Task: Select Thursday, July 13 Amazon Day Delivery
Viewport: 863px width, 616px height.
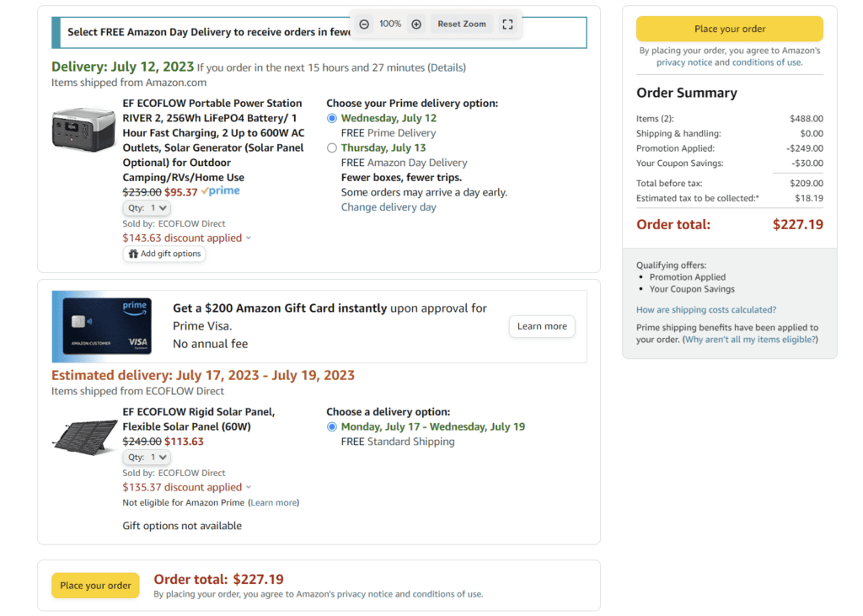Action: pos(332,148)
